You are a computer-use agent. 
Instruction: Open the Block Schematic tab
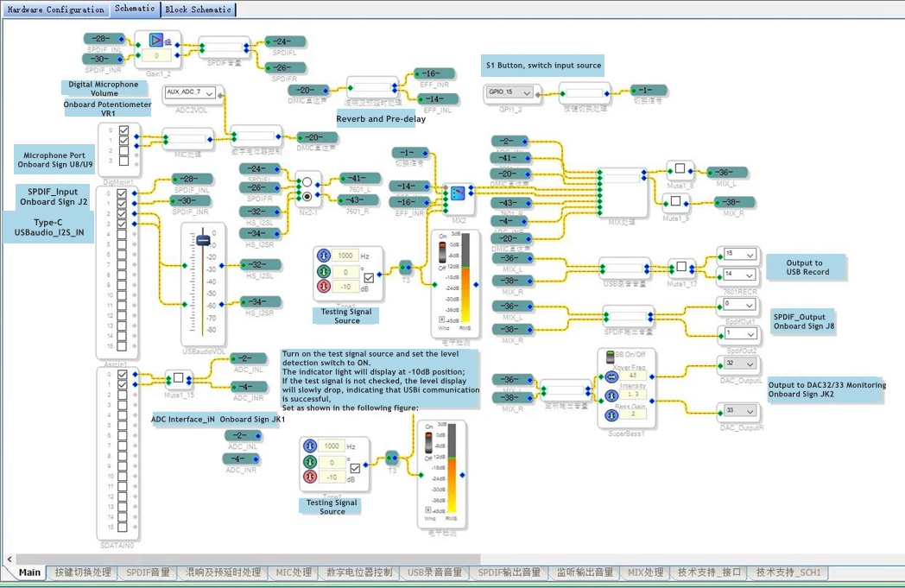pos(198,9)
